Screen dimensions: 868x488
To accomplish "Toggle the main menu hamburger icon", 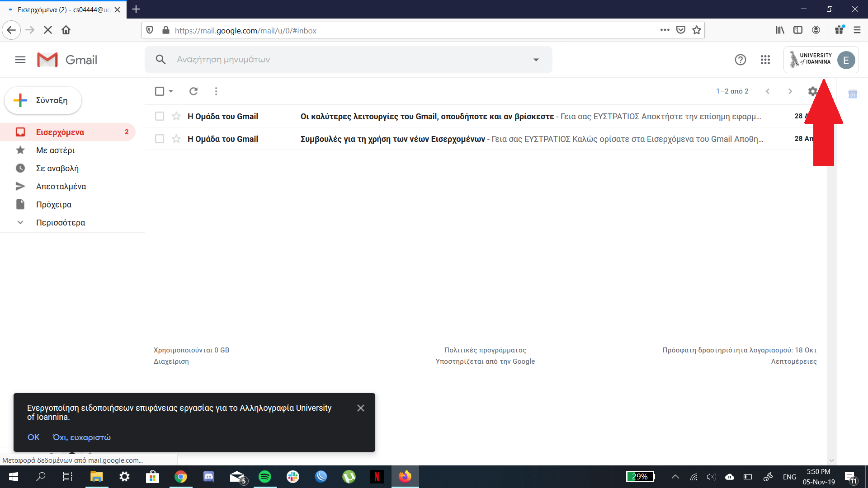I will click(x=20, y=60).
